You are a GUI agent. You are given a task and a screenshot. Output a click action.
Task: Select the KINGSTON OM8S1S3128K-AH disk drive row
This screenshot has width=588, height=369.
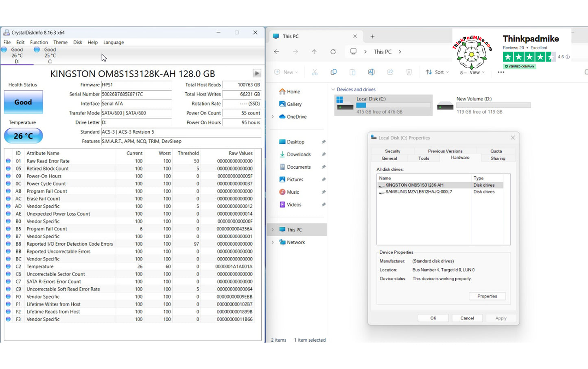[440, 185]
